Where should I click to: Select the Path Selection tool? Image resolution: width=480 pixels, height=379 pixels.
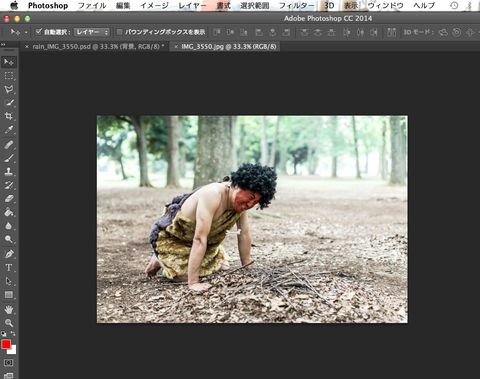[x=9, y=281]
